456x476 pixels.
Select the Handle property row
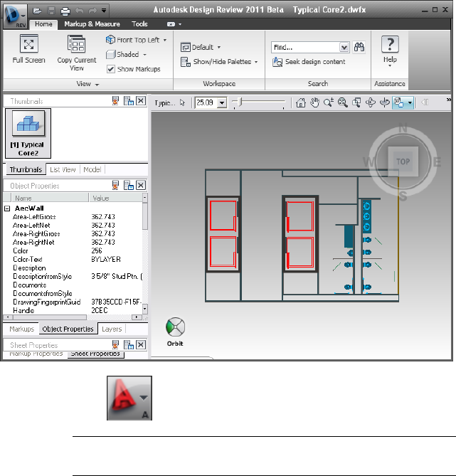73,310
